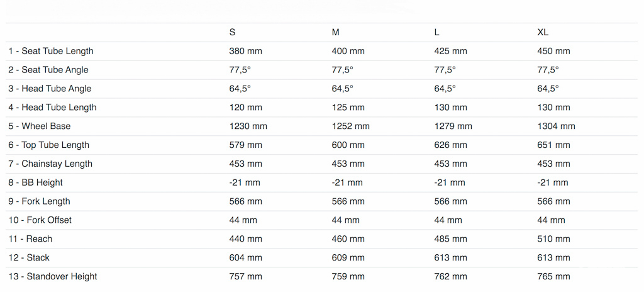Click the 604 mm Stack value
The width and height of the screenshot is (644, 292).
click(x=246, y=258)
